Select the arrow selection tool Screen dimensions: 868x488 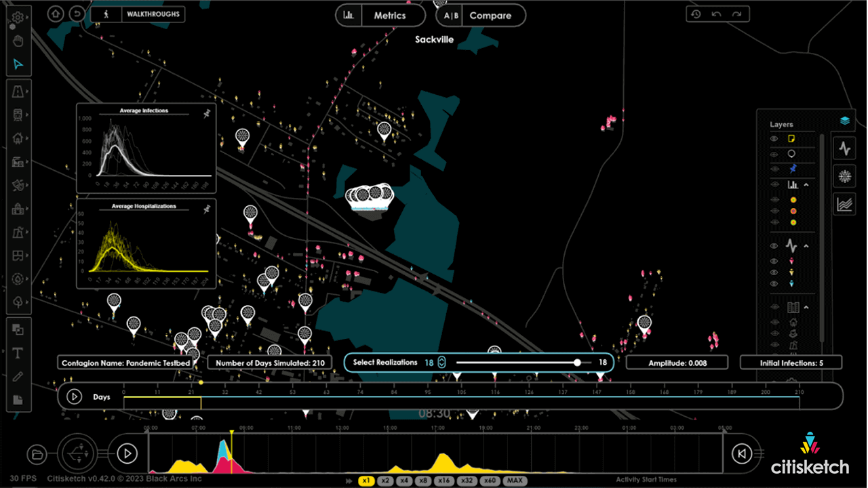coord(18,64)
